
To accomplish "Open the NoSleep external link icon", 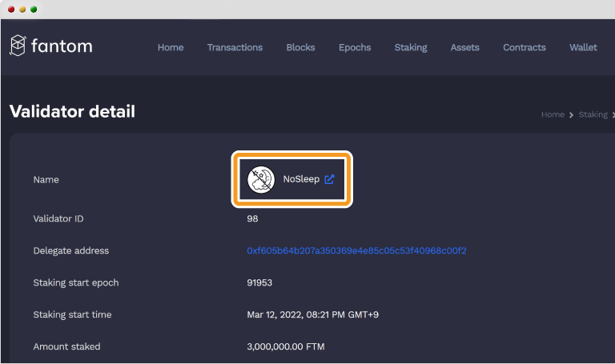I will tap(329, 179).
